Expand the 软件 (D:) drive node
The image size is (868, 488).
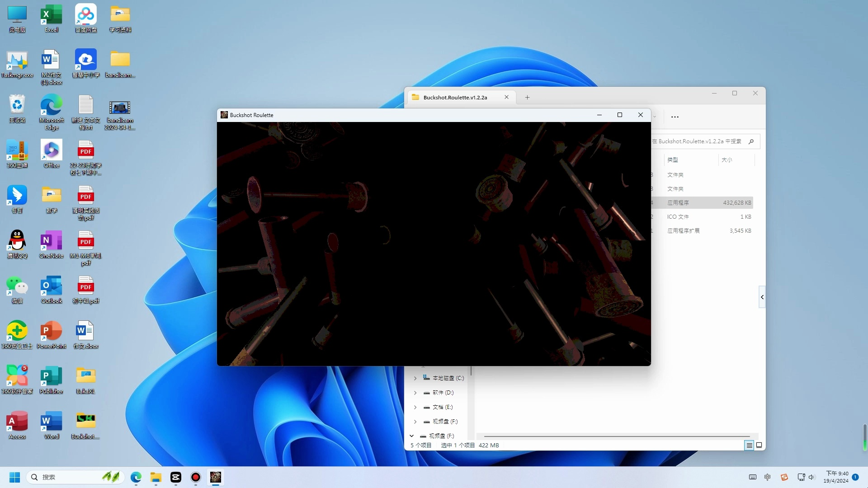point(415,393)
